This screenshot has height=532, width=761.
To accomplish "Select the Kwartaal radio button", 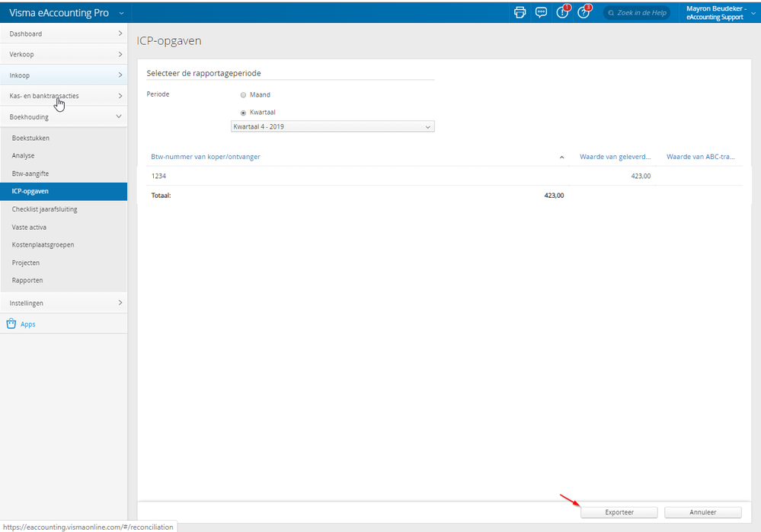I will [243, 113].
